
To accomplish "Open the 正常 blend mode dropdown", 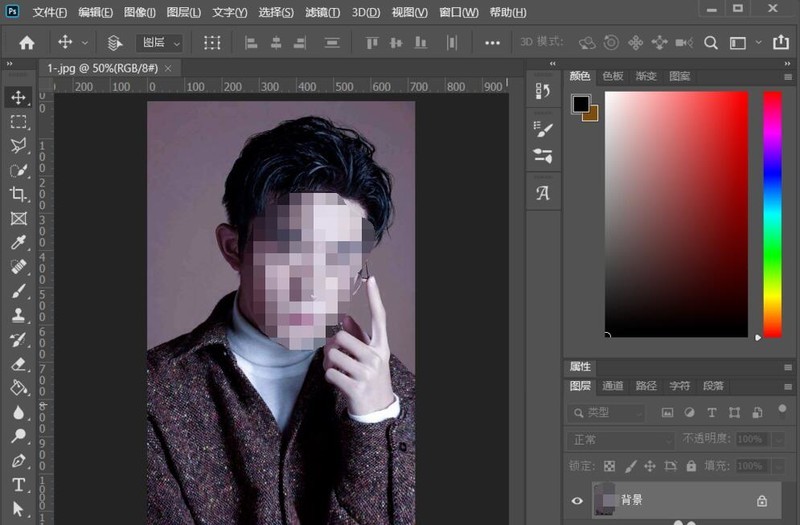I will point(620,439).
